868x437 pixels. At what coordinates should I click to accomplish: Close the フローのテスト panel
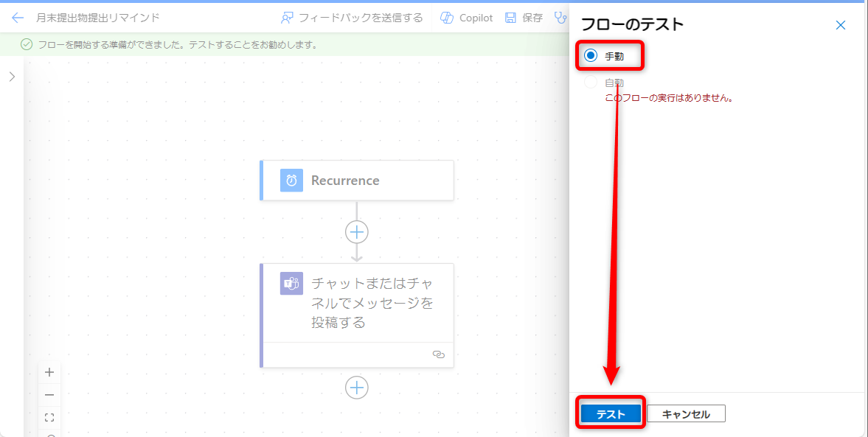tap(840, 25)
